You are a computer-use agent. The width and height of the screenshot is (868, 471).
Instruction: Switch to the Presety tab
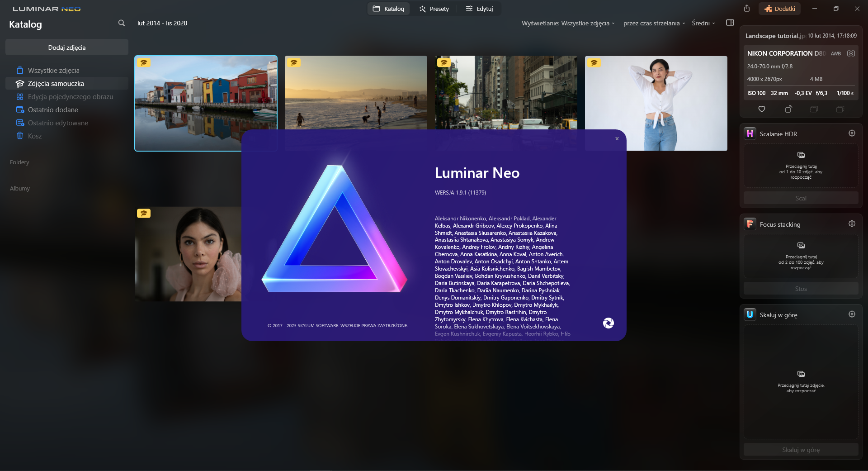coord(434,9)
